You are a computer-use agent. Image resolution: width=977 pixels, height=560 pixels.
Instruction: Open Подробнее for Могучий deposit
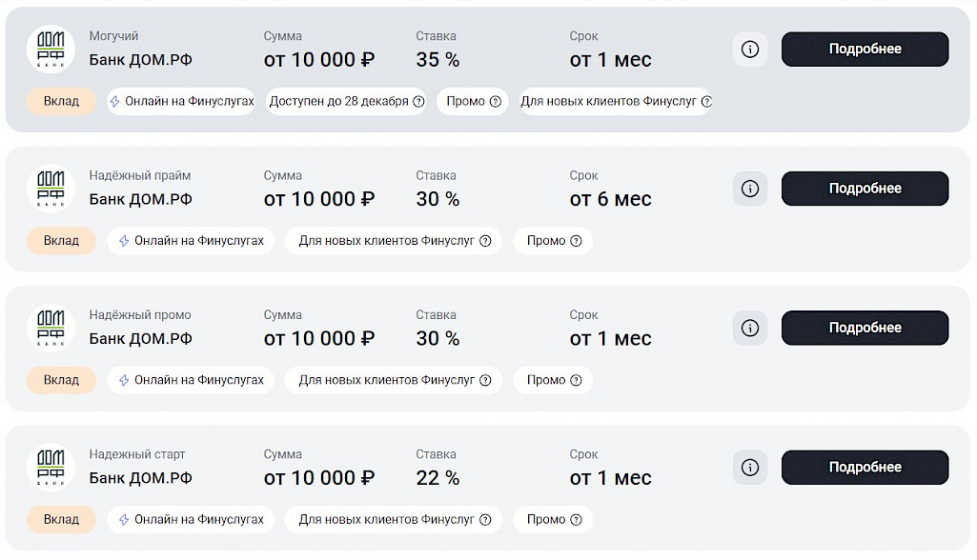click(x=865, y=50)
